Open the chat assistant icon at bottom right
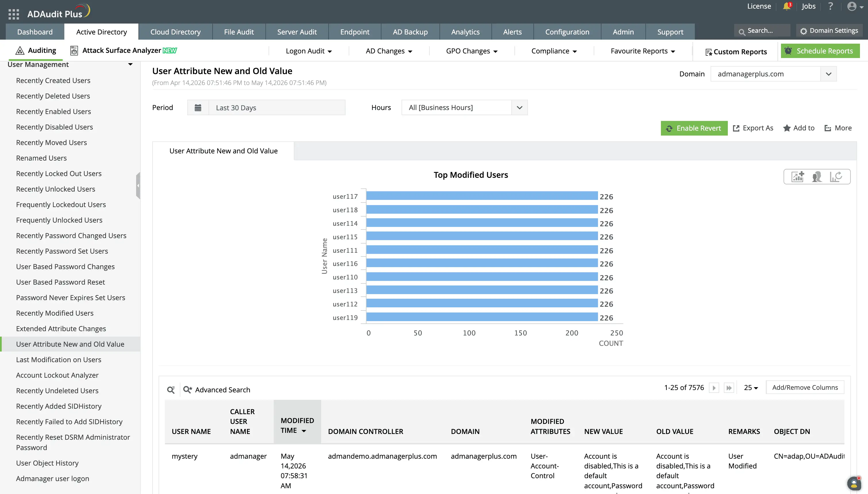Image resolution: width=868 pixels, height=494 pixels. (854, 483)
